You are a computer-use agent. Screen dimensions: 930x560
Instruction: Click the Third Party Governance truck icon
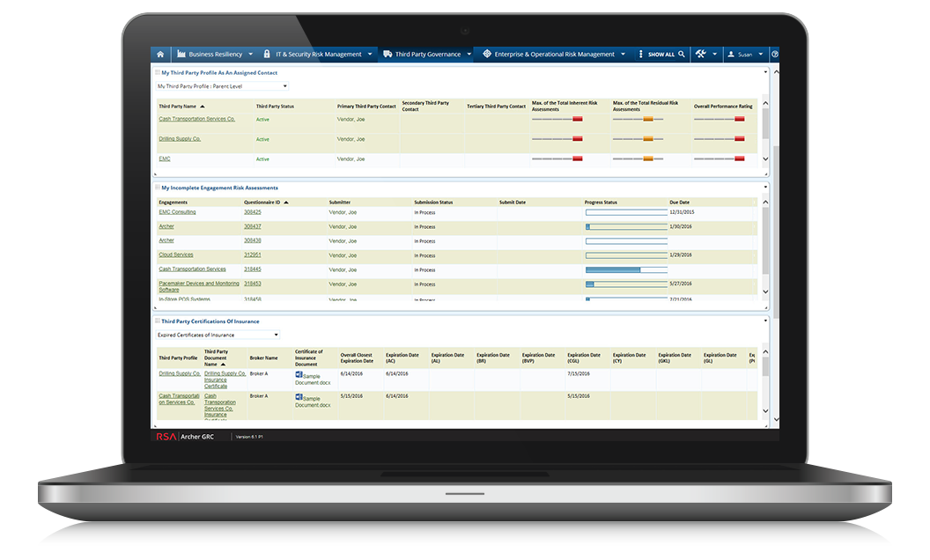pos(387,54)
